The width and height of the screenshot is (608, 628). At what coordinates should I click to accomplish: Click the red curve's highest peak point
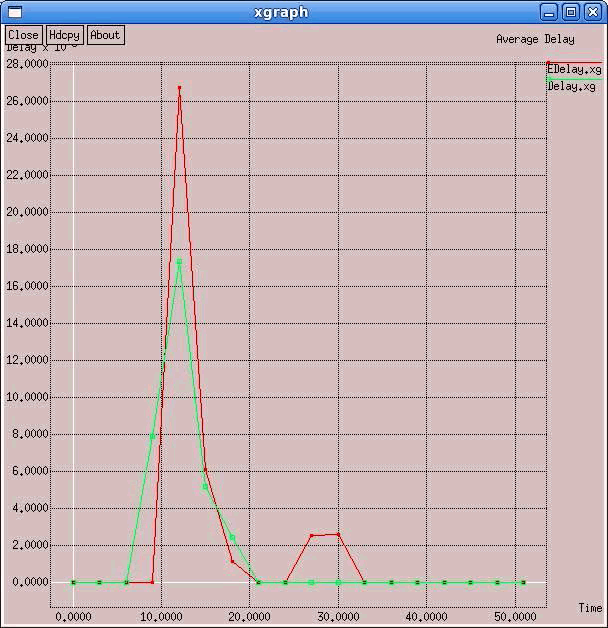(x=179, y=88)
